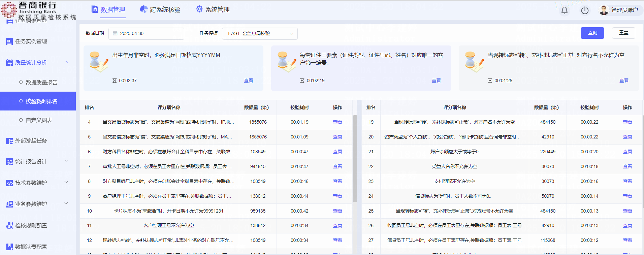Click 查看 for rank 19 row

pos(627,122)
